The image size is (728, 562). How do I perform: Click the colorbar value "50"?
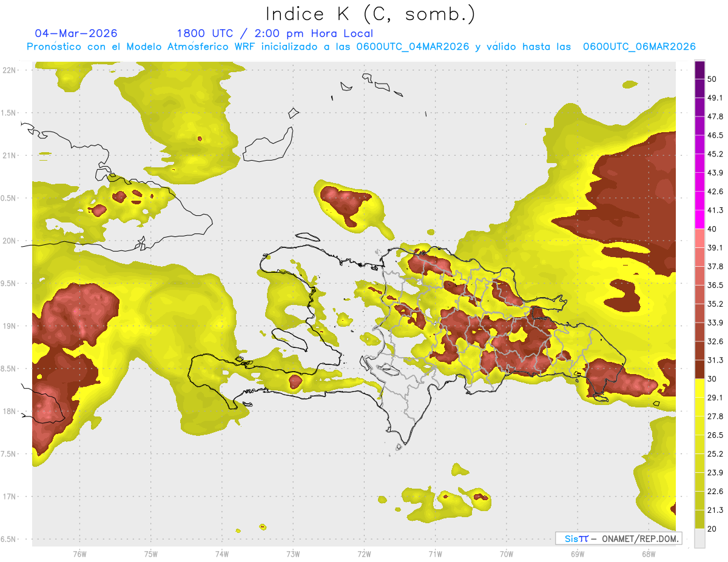click(713, 79)
